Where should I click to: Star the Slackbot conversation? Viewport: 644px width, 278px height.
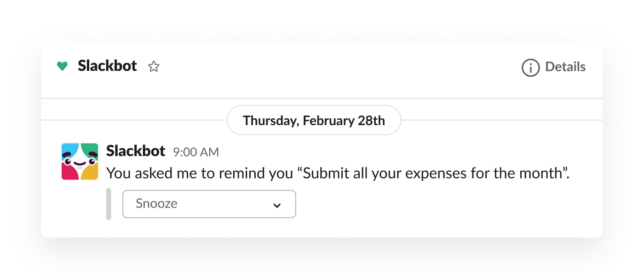click(154, 67)
